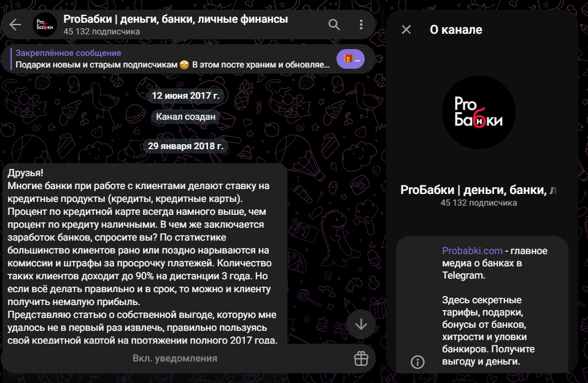The width and height of the screenshot is (588, 383).
Task: Click the info icon beside channel description
Action: (x=417, y=362)
